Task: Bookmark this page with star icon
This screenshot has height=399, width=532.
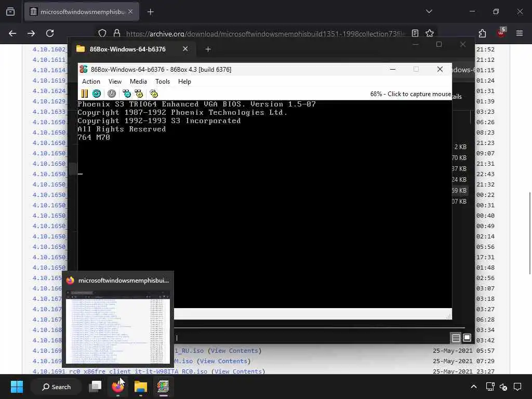Action: point(430,33)
